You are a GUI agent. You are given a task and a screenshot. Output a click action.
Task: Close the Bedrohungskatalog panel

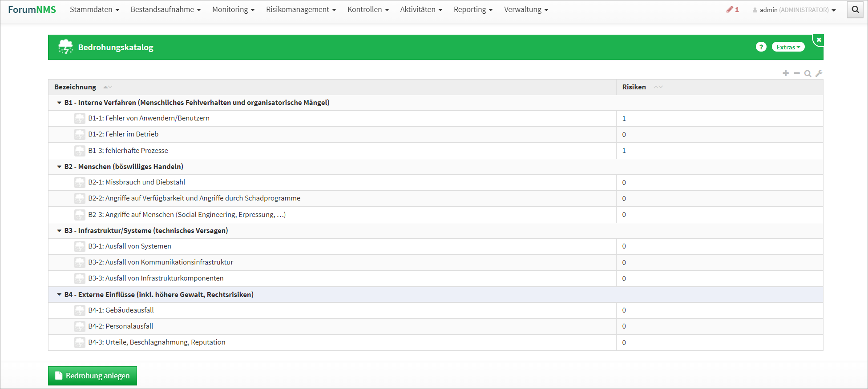coord(819,40)
